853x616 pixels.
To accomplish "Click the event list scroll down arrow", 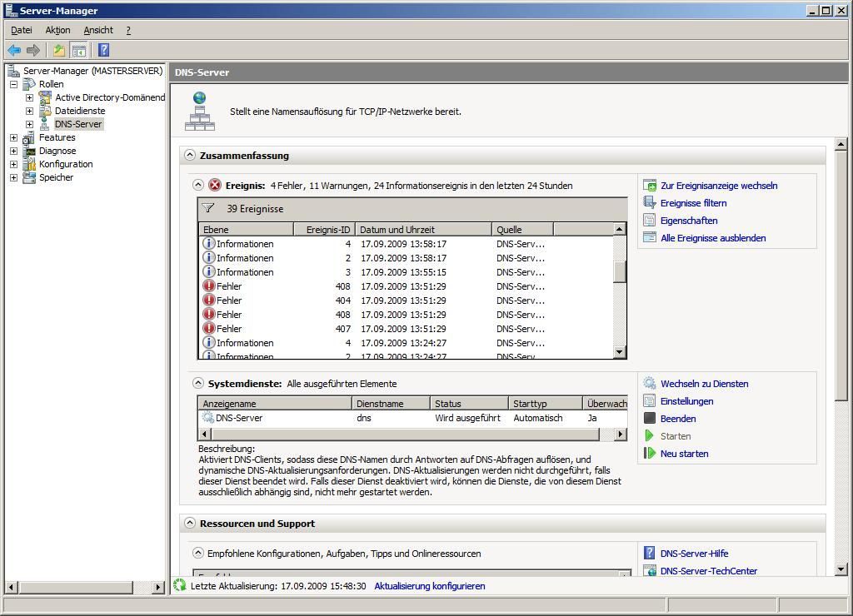I will click(x=619, y=352).
